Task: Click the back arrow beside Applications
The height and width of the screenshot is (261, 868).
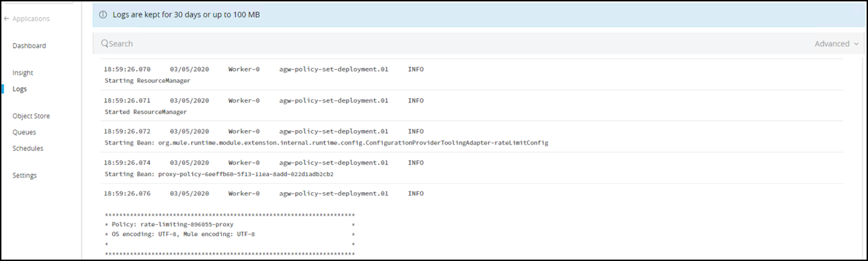Action: click(x=6, y=19)
